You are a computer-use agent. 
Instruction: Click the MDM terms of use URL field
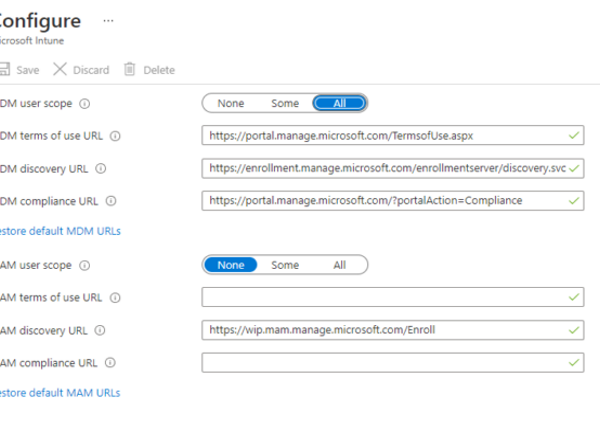tap(393, 135)
